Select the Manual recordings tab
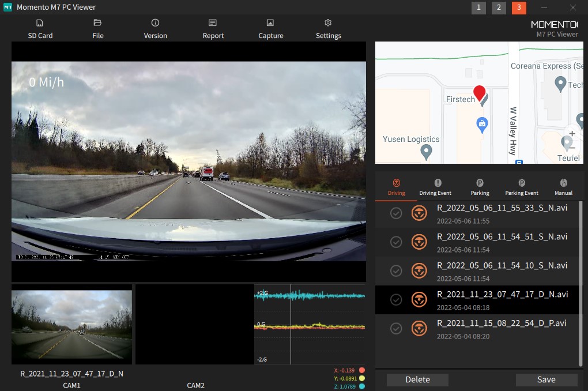Screen dimensions: 588x391 tap(563, 186)
